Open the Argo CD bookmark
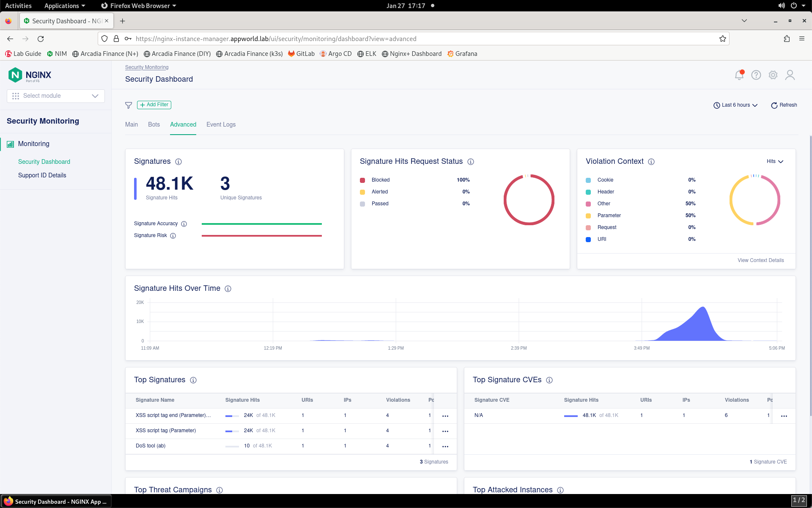The width and height of the screenshot is (812, 508). [336, 54]
